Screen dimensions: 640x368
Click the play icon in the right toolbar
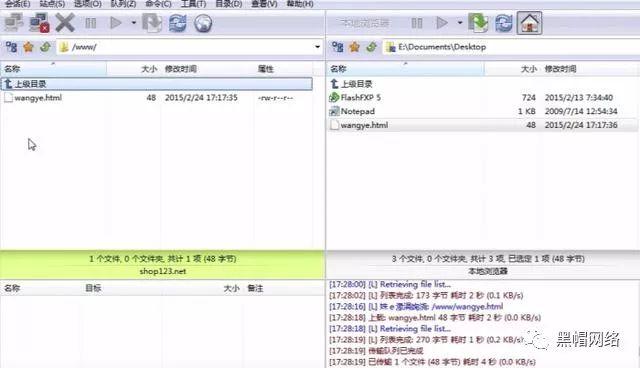(442, 23)
